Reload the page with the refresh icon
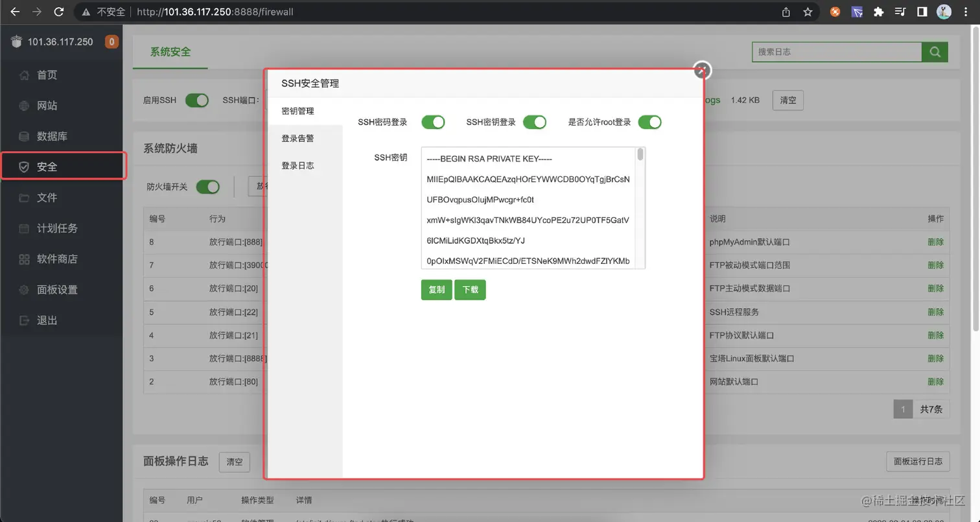The height and width of the screenshot is (522, 980). (59, 12)
